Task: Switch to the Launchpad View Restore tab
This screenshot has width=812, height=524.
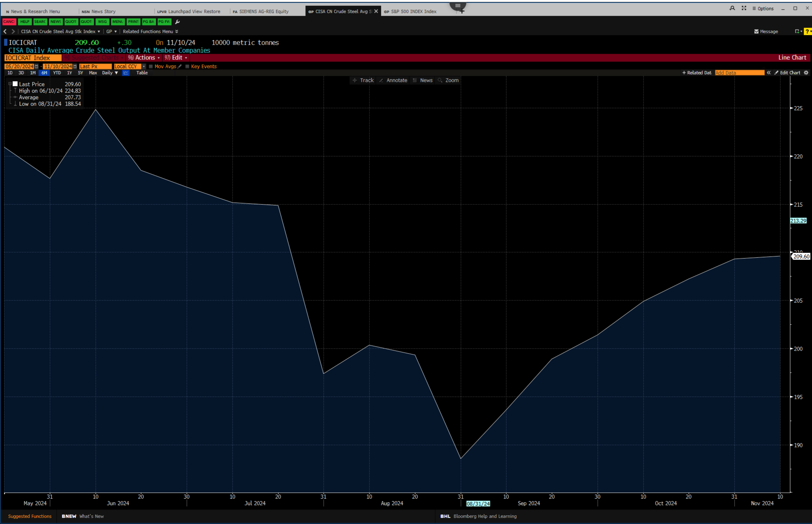Action: coord(189,12)
